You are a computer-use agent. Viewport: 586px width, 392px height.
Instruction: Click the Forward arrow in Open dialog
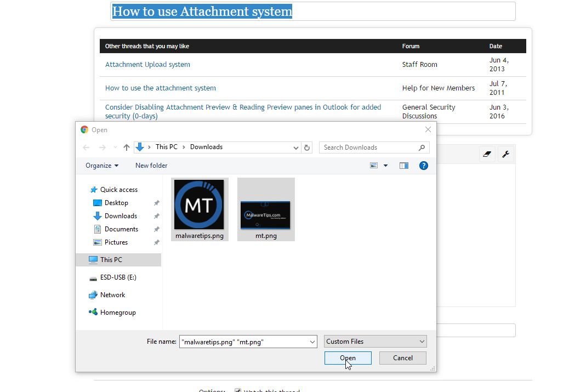pos(102,147)
